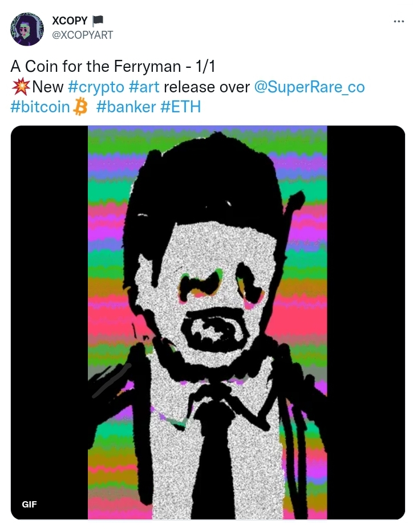Open the XCOPY display name profile link
This screenshot has height=532, width=413.
click(x=70, y=21)
